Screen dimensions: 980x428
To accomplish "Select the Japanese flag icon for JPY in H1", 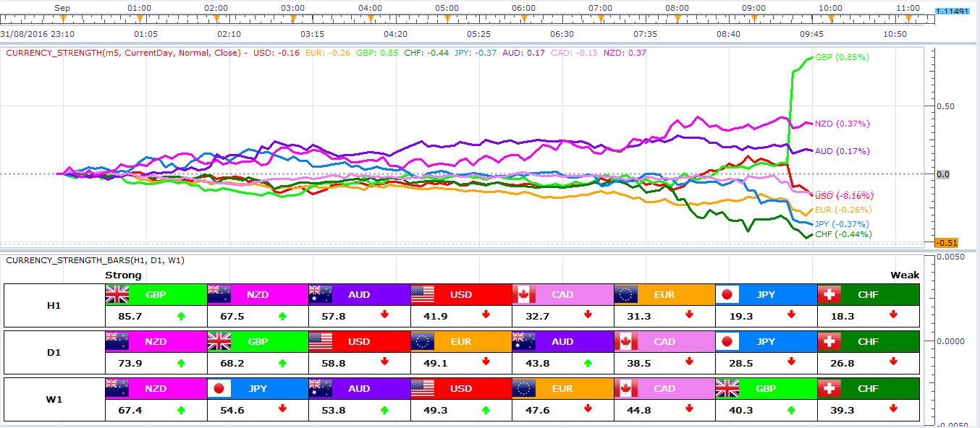I will pos(727,294).
